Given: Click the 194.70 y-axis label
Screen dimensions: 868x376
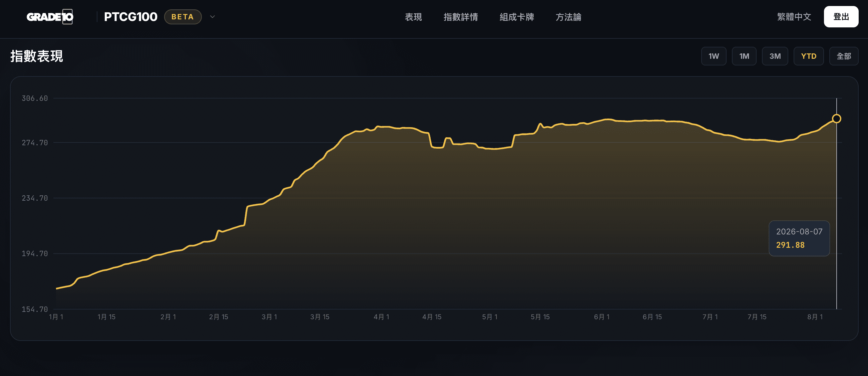Looking at the screenshot, I should point(35,253).
